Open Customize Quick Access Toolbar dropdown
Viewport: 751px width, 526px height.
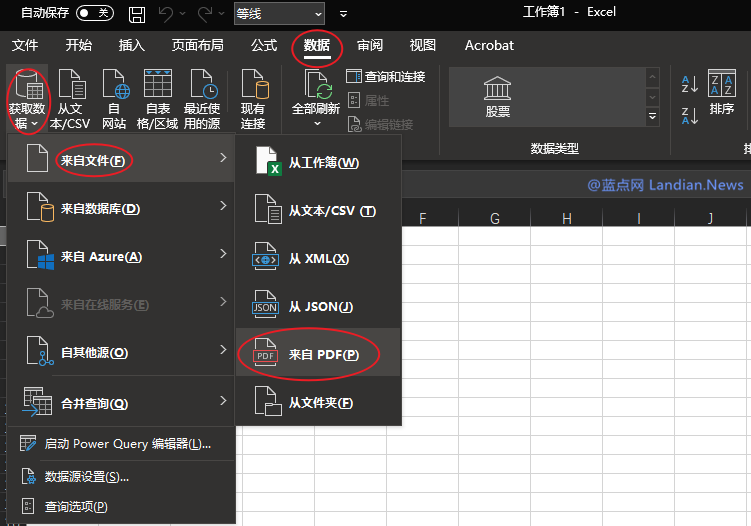point(343,14)
